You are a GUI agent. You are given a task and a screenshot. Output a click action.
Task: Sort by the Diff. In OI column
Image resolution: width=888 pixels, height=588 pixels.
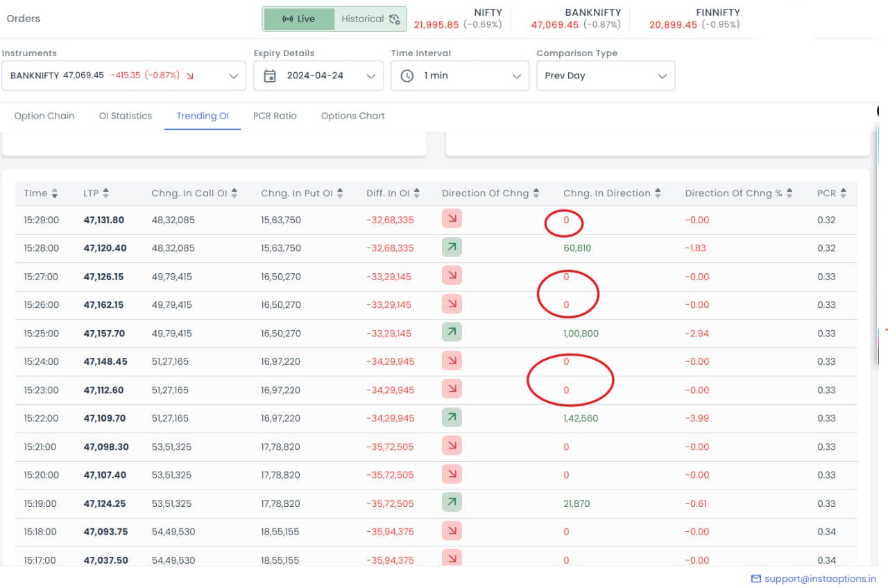[418, 193]
